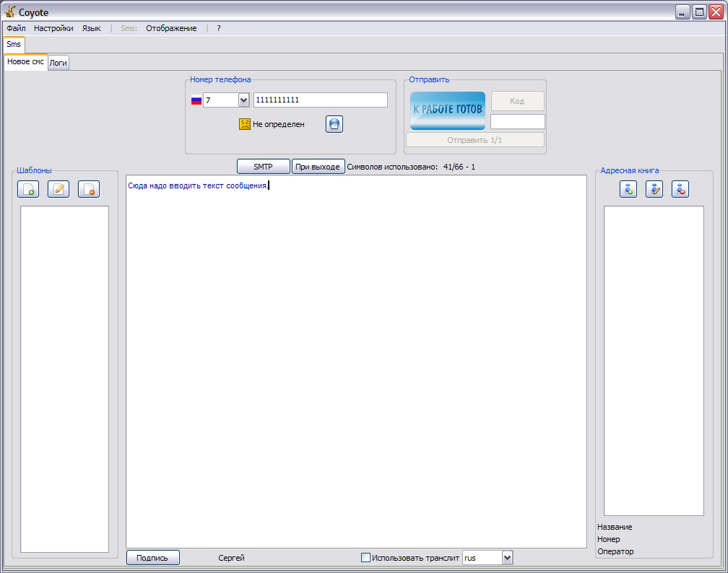Click the Номер label in address book

coord(609,539)
